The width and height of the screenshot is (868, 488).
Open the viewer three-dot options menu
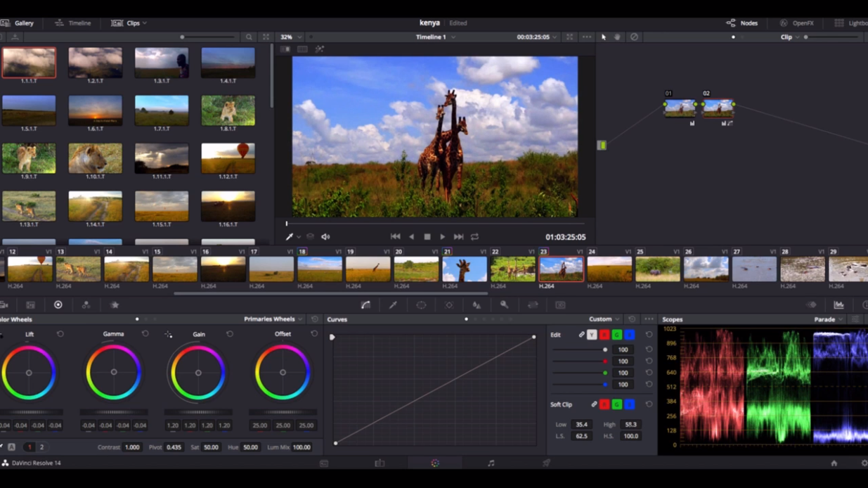pyautogui.click(x=586, y=37)
